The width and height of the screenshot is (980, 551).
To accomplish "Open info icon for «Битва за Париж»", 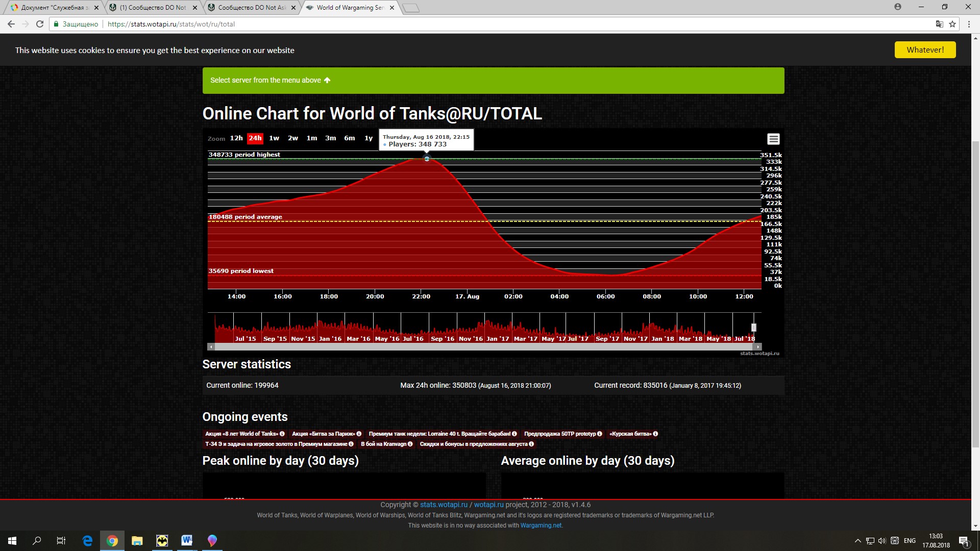I will [359, 434].
